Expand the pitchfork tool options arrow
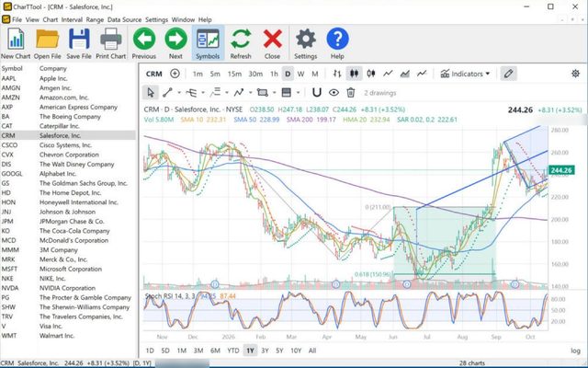This screenshot has height=368, width=588. (203, 92)
